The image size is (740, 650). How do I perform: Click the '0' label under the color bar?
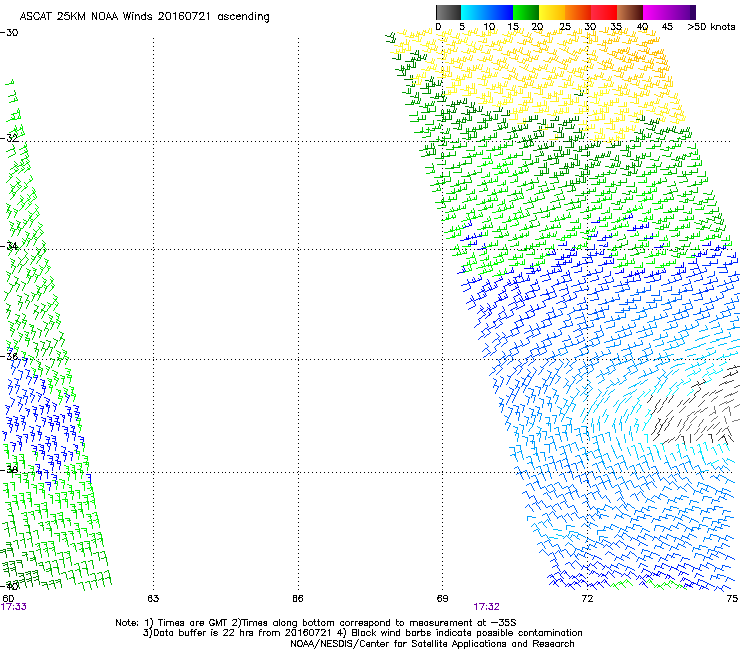(438, 27)
